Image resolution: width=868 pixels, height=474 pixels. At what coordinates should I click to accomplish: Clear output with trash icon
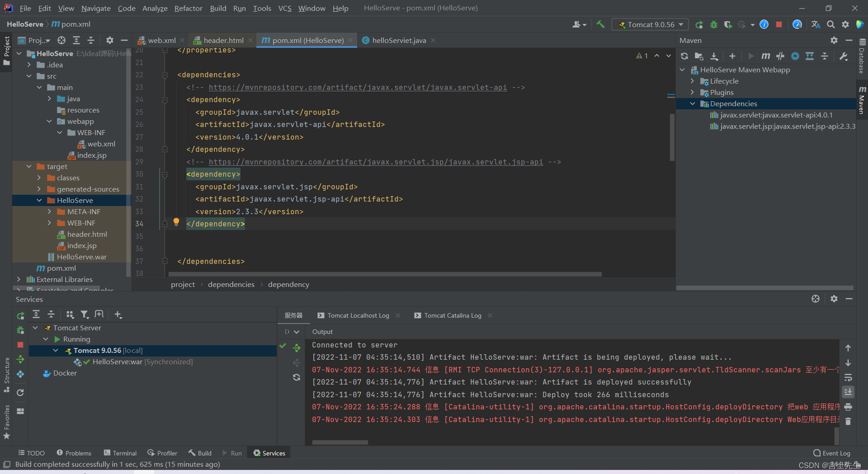(848, 421)
